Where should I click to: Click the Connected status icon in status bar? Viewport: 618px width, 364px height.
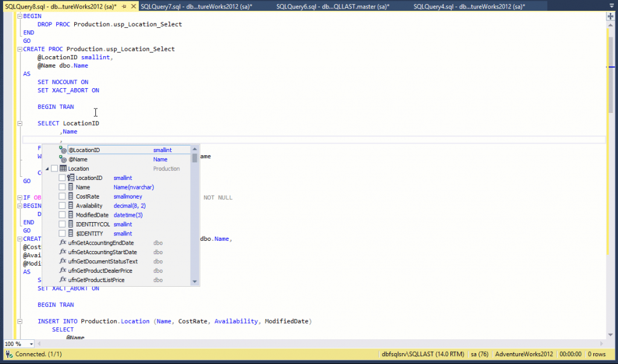[8, 354]
